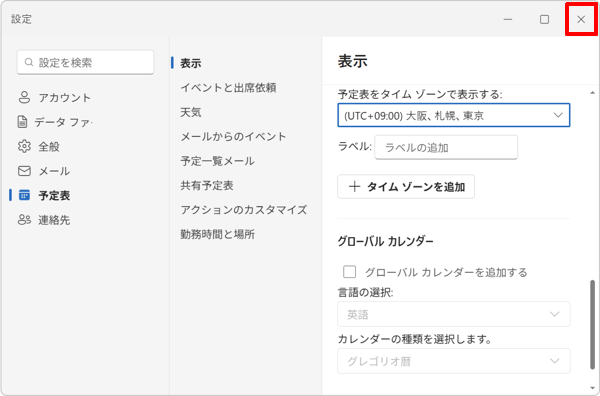This screenshot has width=600, height=396.
Task: Click the 設定を検索 search field
Action: click(x=85, y=62)
